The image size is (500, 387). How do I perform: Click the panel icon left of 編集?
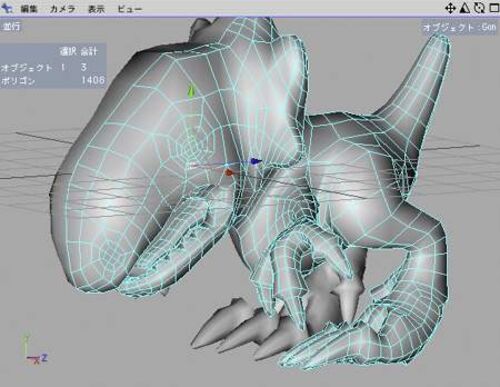pos(7,8)
